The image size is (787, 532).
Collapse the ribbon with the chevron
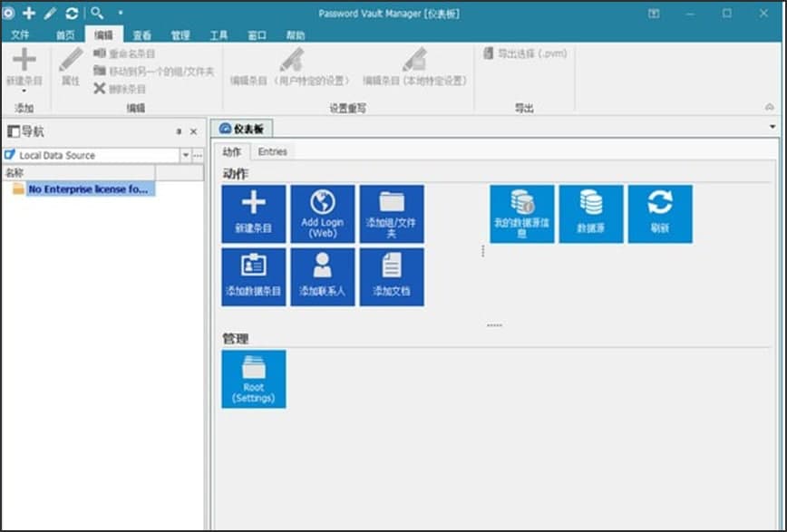(769, 108)
